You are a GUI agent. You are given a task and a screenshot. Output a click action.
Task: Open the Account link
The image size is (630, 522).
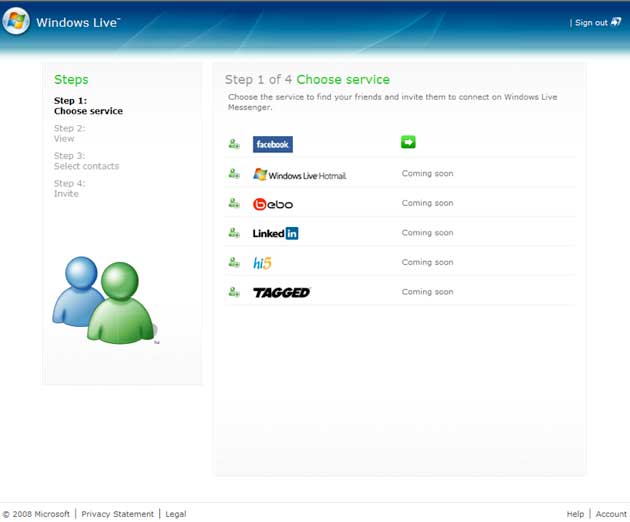[611, 514]
